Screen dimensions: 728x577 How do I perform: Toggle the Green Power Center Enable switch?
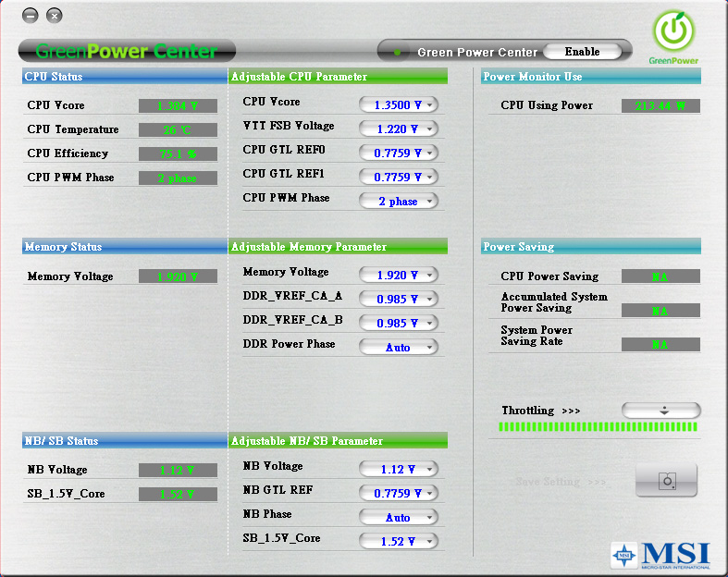tap(582, 52)
